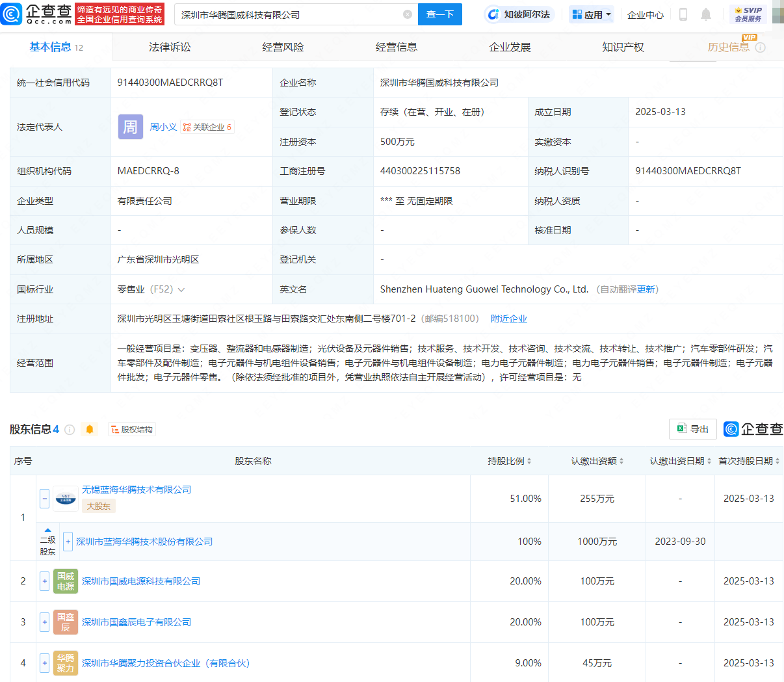This screenshot has height=682, width=784.
Task: Click the 1000万元 capital cell
Action: (597, 542)
